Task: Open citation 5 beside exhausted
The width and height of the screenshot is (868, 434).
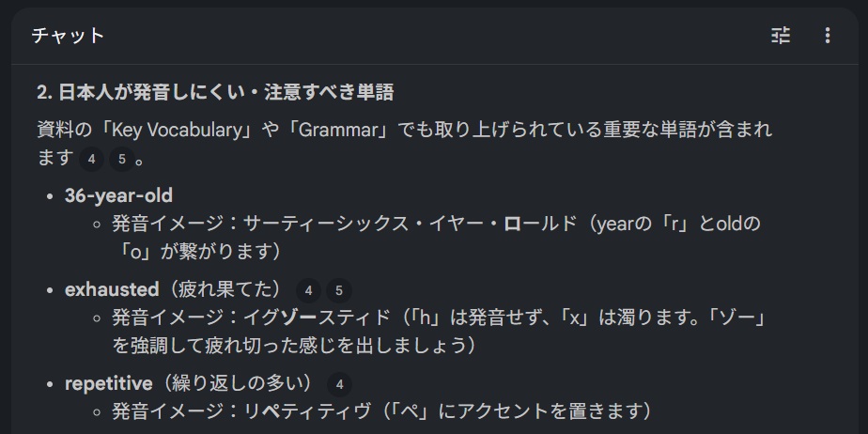Action: click(337, 290)
